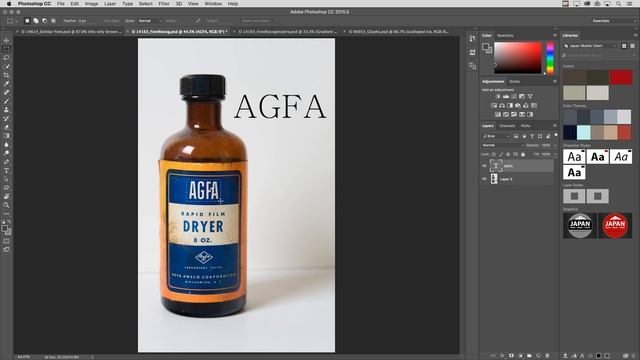Select the Healing Brush tool

7,92
